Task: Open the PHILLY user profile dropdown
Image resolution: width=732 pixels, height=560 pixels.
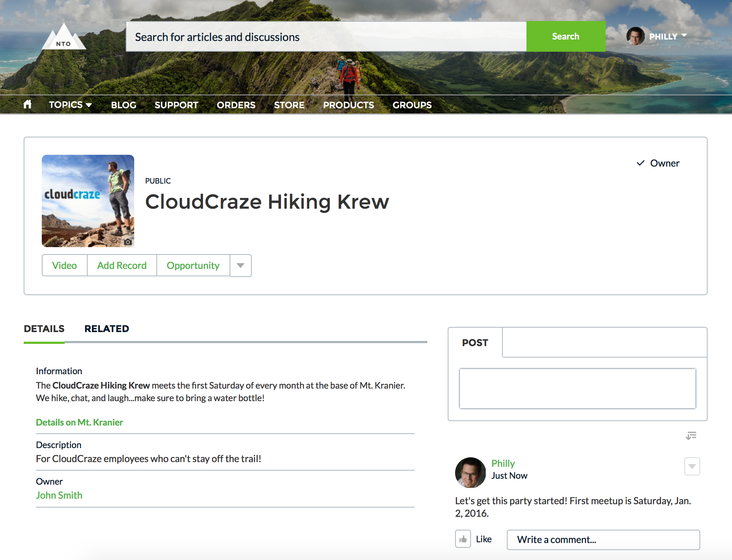Action: [x=668, y=36]
